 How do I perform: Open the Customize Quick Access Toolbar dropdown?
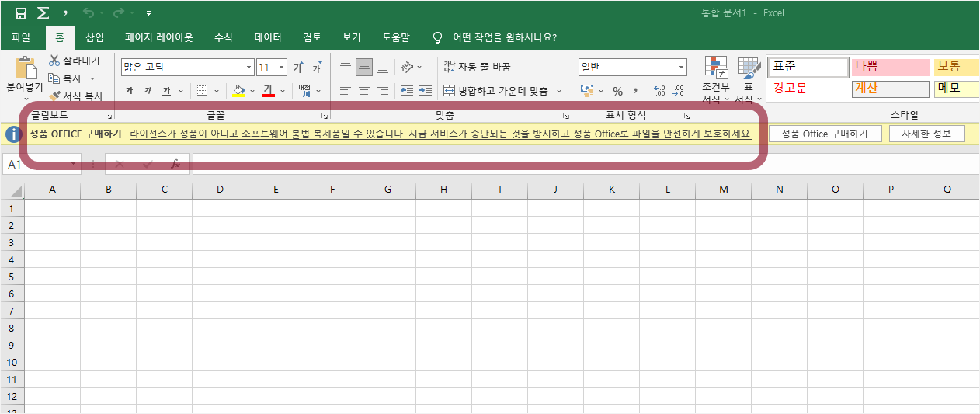tap(148, 13)
